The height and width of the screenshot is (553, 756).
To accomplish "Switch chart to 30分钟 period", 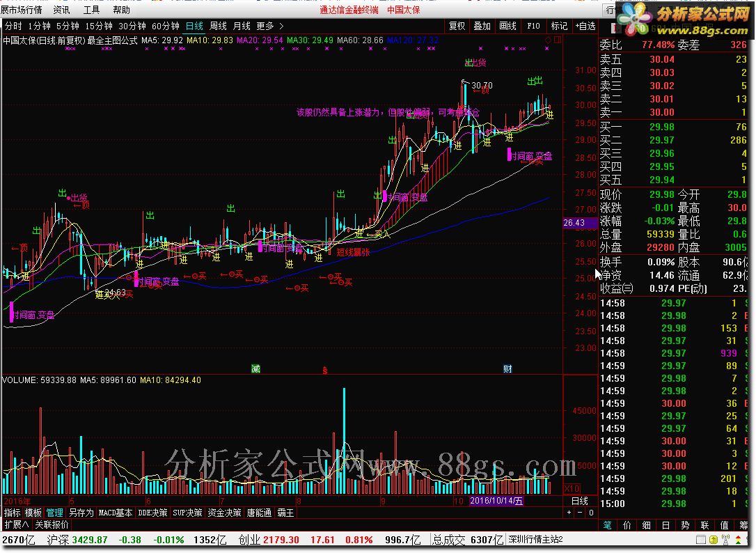I will [x=132, y=26].
